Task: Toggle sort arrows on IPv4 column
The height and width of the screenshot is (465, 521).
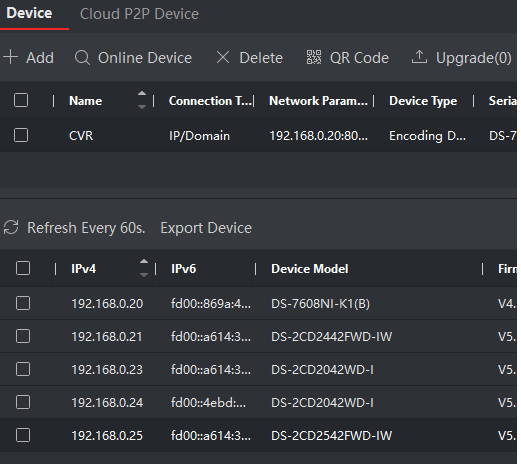Action: (x=144, y=268)
